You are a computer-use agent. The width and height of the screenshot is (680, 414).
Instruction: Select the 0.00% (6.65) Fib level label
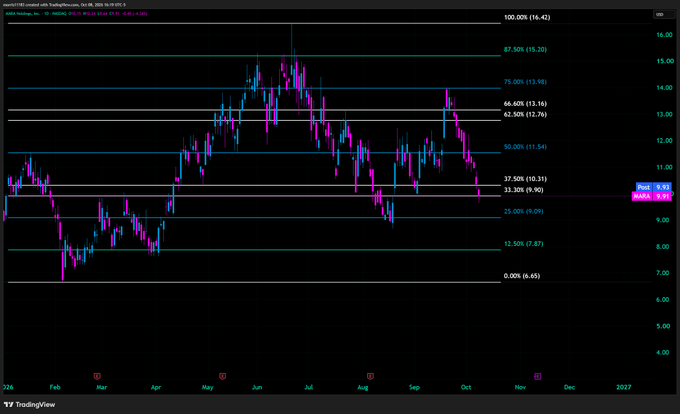point(521,276)
